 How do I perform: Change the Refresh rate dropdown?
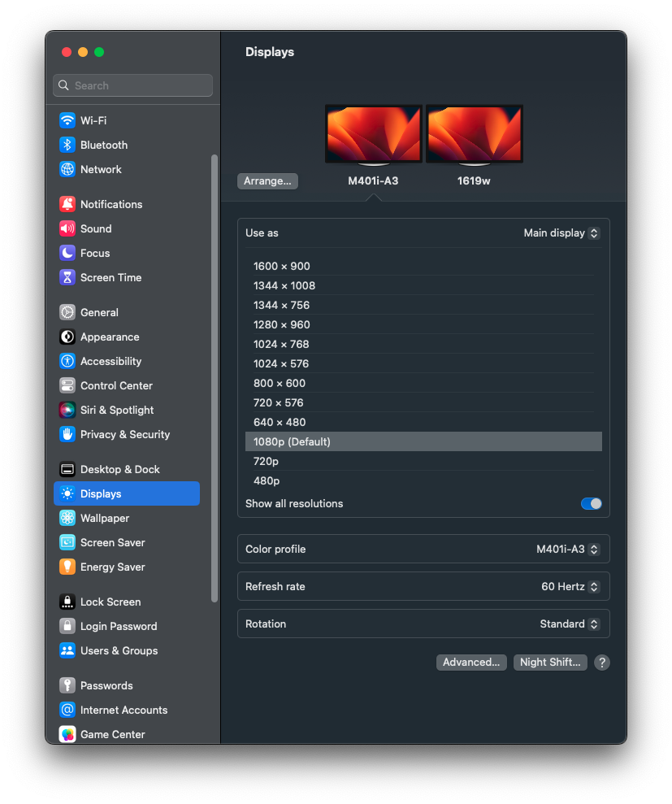pyautogui.click(x=570, y=587)
